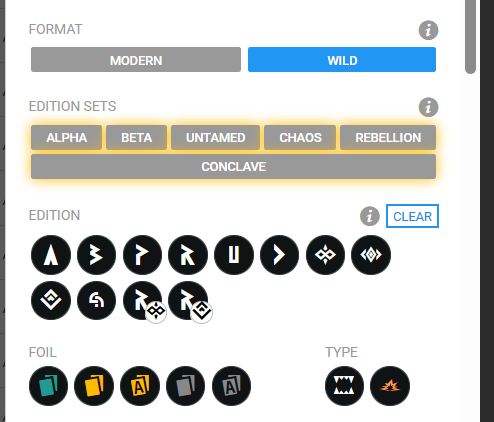Switch format to Modern
Viewport: 494px width, 422px height.
[x=136, y=60]
